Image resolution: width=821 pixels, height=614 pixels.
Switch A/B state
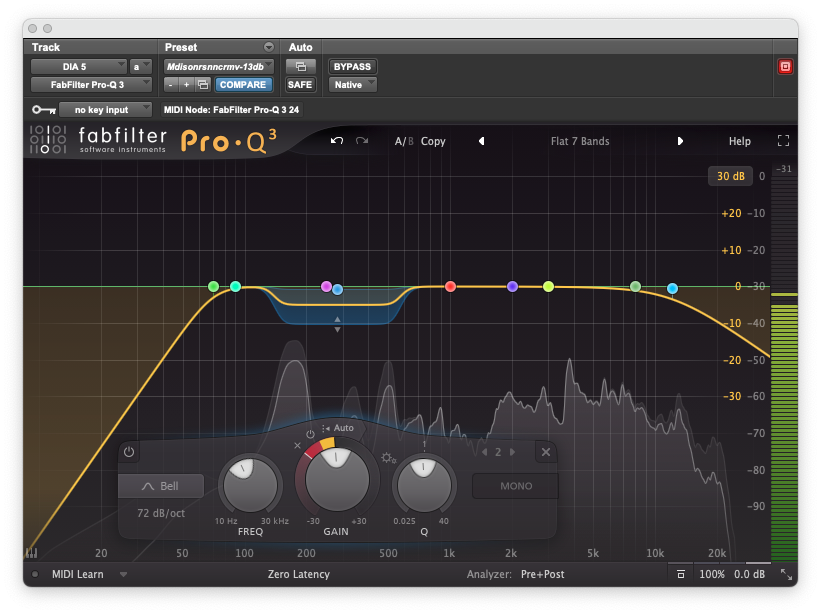[x=404, y=141]
